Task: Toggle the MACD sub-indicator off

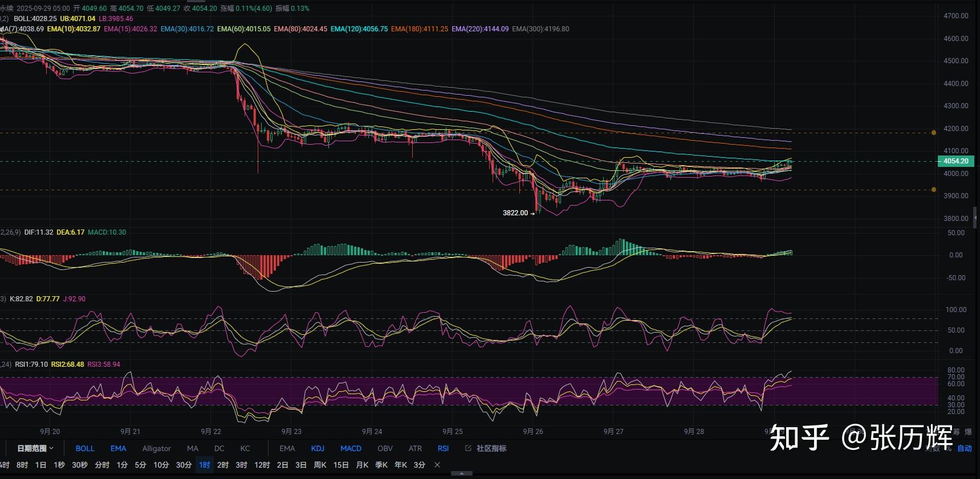Action: click(351, 448)
